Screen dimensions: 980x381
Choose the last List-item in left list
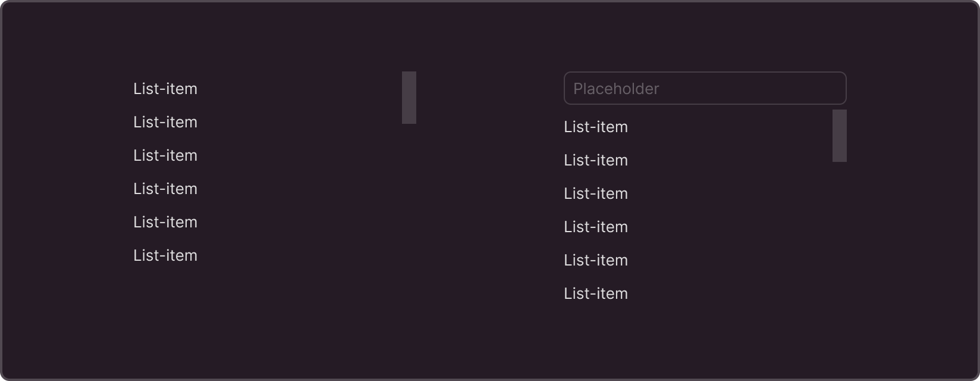pyautogui.click(x=165, y=255)
